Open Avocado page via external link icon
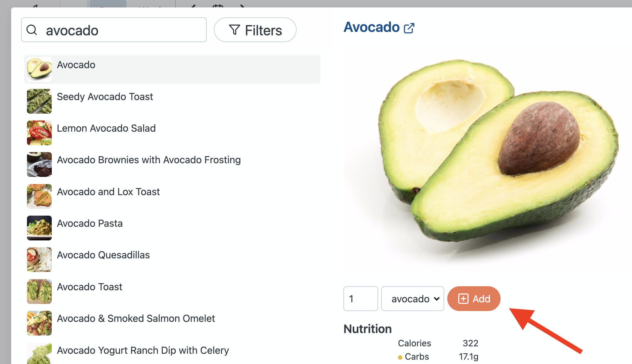The width and height of the screenshot is (632, 364). (409, 28)
